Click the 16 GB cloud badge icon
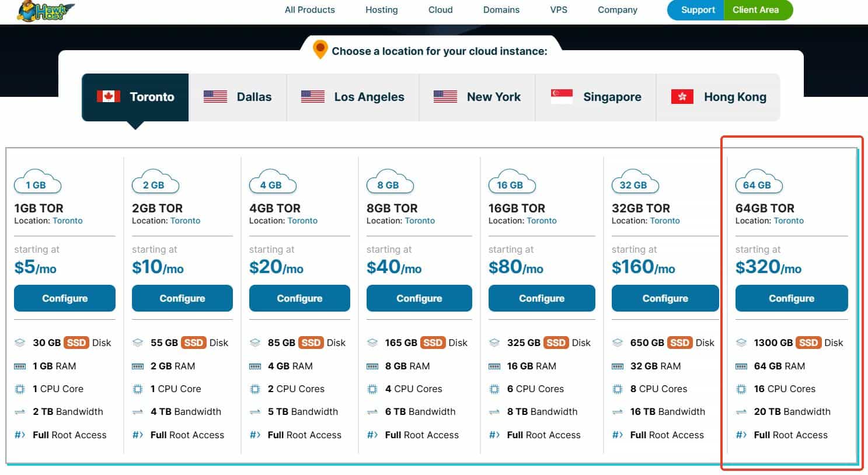 click(512, 181)
